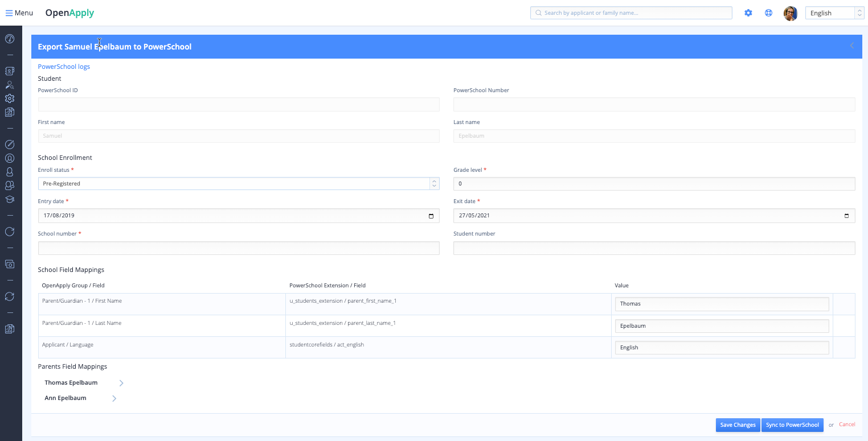Open the Enroll status dropdown
The height and width of the screenshot is (441, 868).
[239, 184]
